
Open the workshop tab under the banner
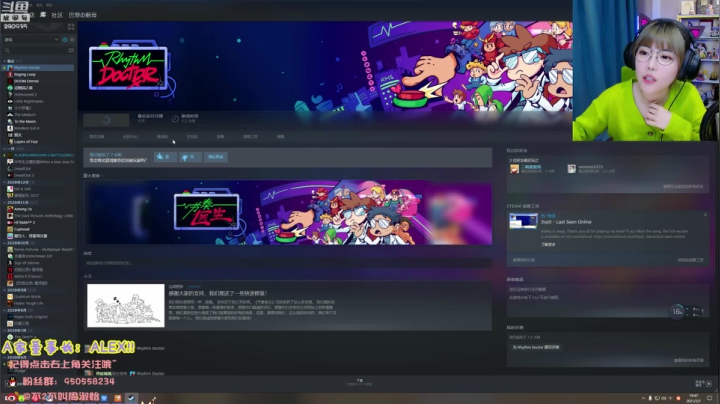(250, 137)
